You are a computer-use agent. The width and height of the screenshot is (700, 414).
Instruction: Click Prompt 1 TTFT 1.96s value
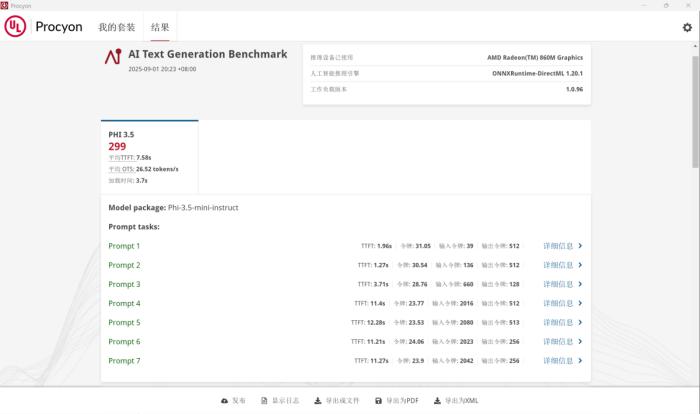click(384, 246)
